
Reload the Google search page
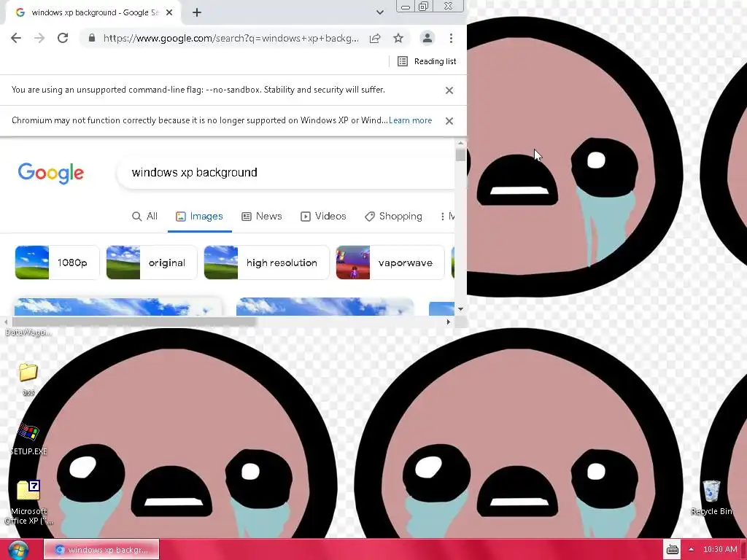(63, 38)
